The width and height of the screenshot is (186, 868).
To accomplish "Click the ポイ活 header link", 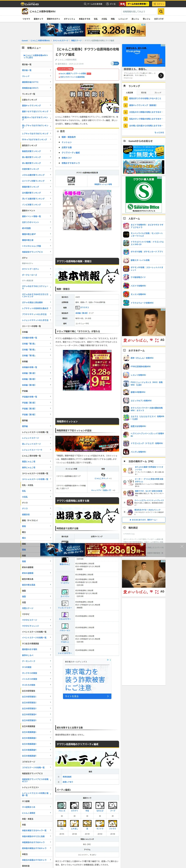I will coord(111,4).
